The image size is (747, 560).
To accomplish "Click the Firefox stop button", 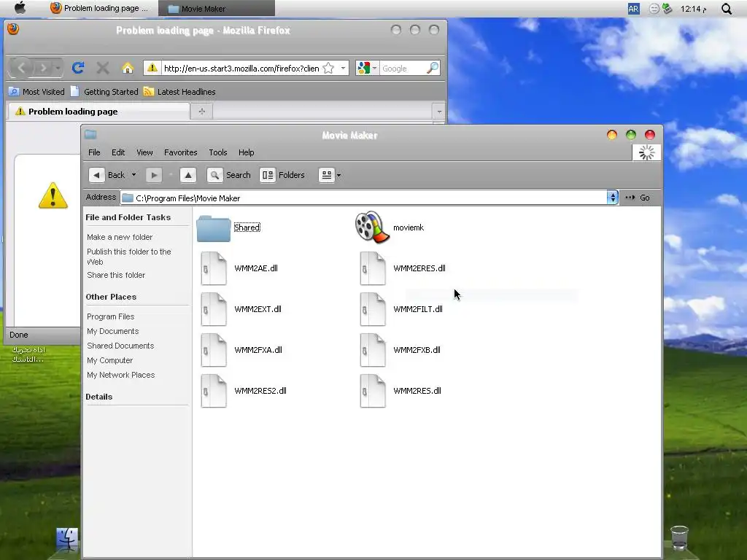I will tap(102, 68).
